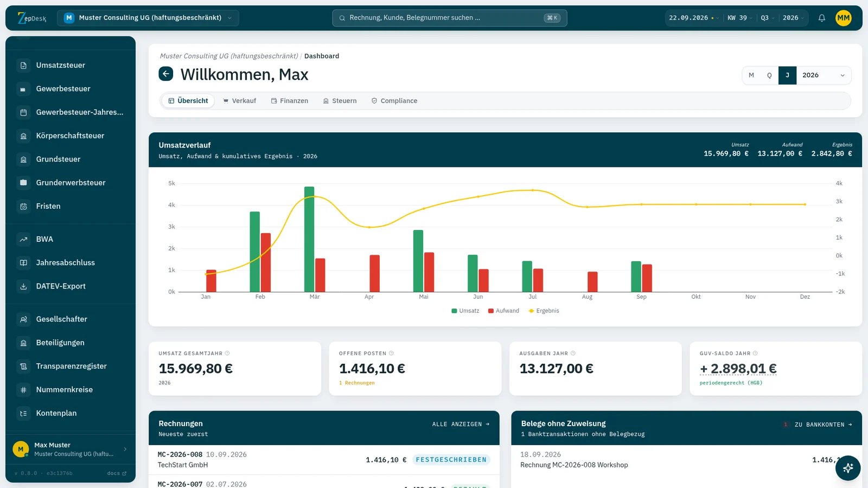Image resolution: width=868 pixels, height=488 pixels.
Task: Open the Grunderwerbsteuer sidebar item
Action: point(71,183)
